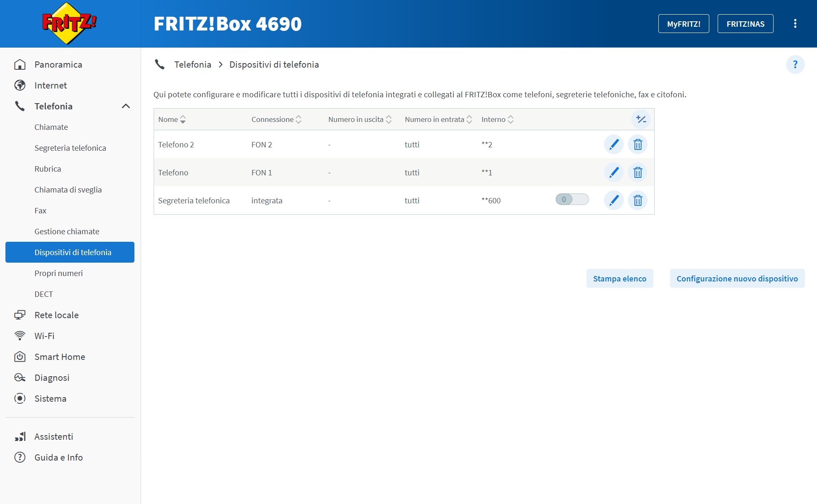The width and height of the screenshot is (817, 504).
Task: Select Dispositivi di telefonia menu item
Action: point(70,252)
